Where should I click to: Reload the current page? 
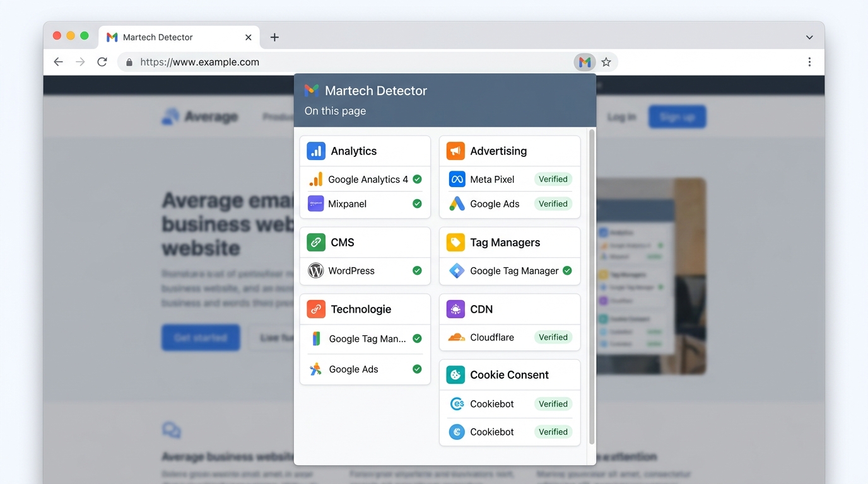[x=102, y=62]
